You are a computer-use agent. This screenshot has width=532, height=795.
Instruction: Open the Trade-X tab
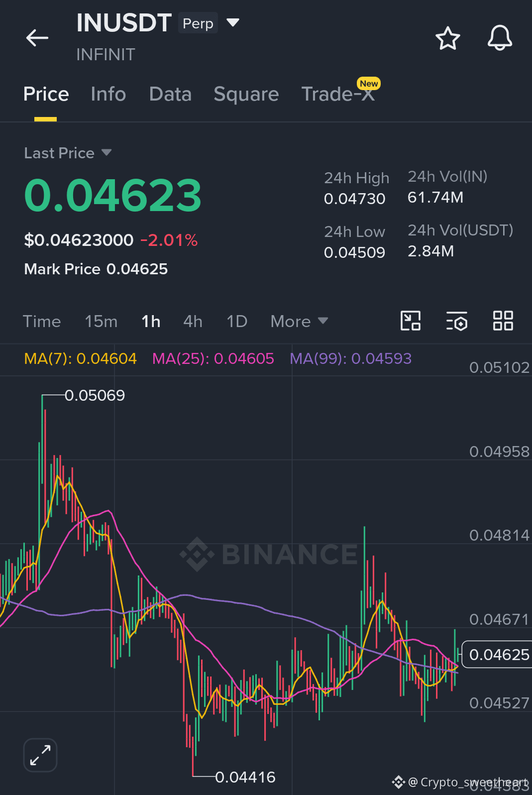tap(338, 94)
